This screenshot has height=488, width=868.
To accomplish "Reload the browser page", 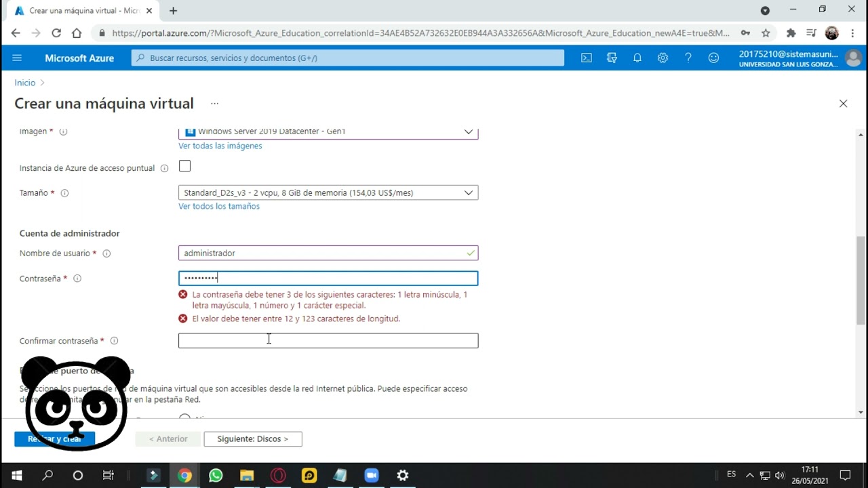I will 56,33.
